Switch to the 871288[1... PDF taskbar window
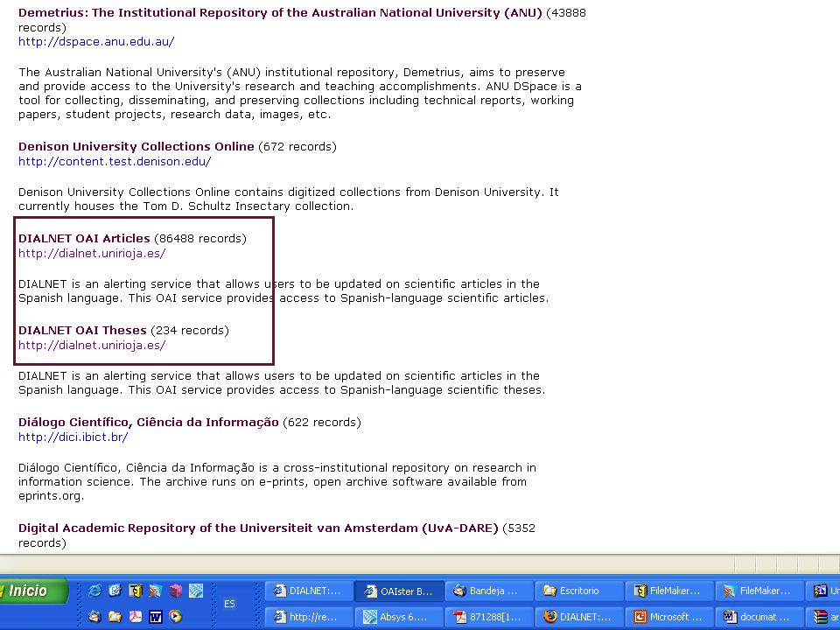The height and width of the screenshot is (630, 840). [x=490, y=617]
